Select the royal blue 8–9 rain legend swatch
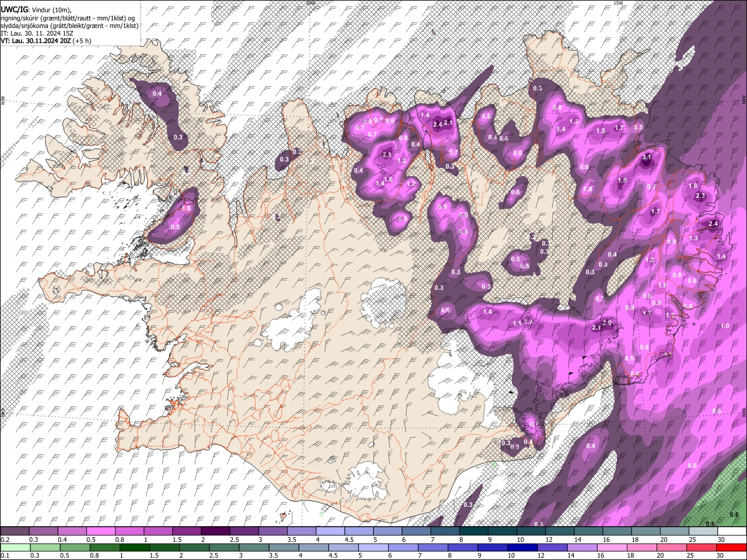 463,548
